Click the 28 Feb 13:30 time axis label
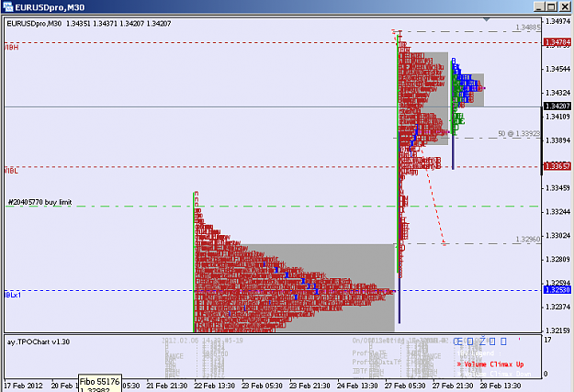This screenshot has height=392, width=574. point(501,386)
